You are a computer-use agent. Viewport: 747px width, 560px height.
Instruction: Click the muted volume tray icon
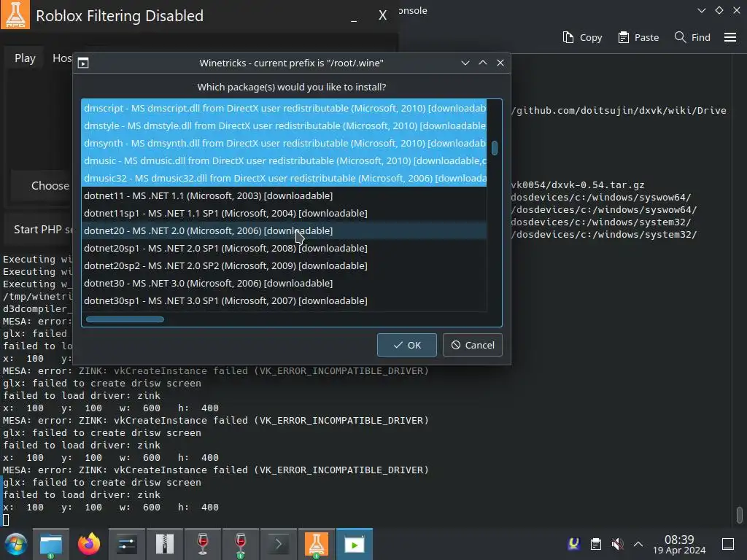click(617, 544)
